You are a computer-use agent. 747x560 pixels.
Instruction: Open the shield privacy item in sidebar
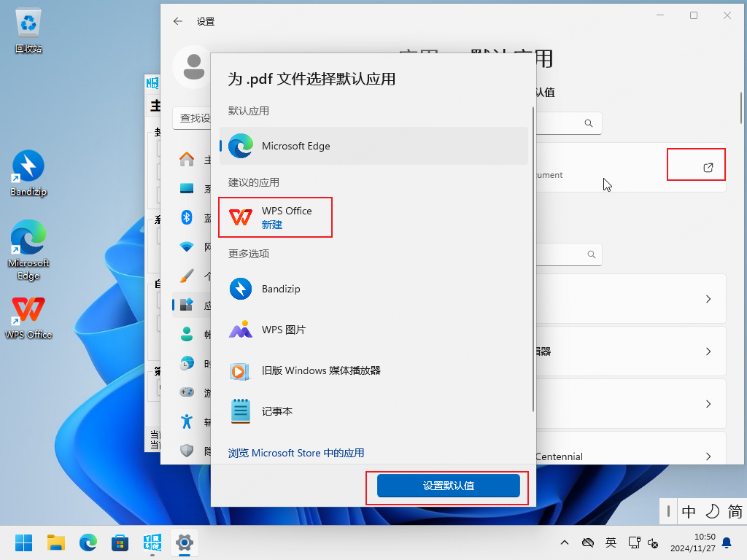[187, 451]
